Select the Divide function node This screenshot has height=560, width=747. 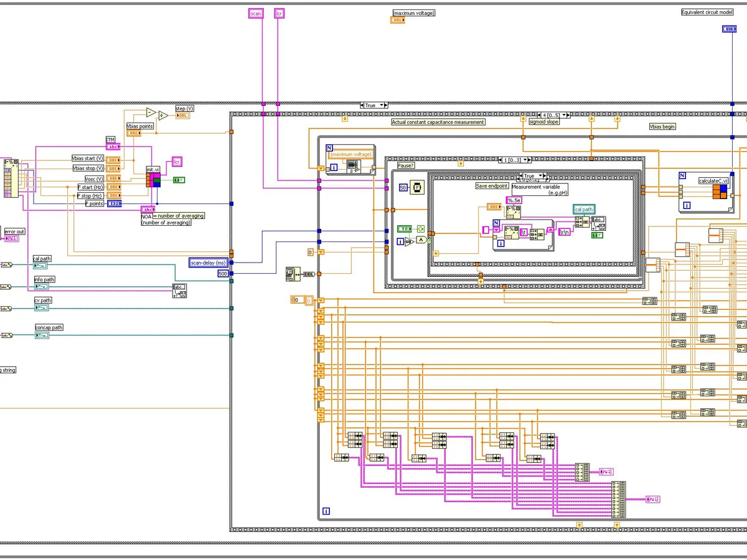coord(162,115)
